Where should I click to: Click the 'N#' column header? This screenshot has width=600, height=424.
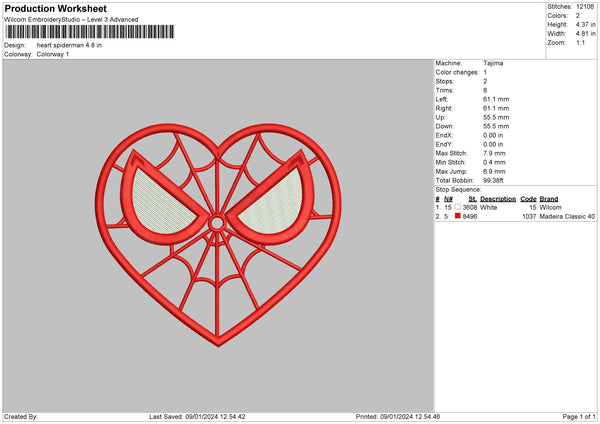tap(448, 199)
